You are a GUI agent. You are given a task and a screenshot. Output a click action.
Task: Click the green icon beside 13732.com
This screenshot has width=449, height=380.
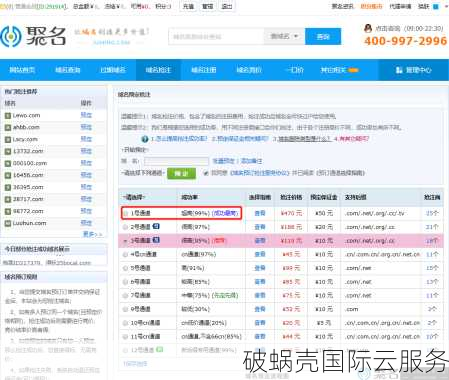8,152
